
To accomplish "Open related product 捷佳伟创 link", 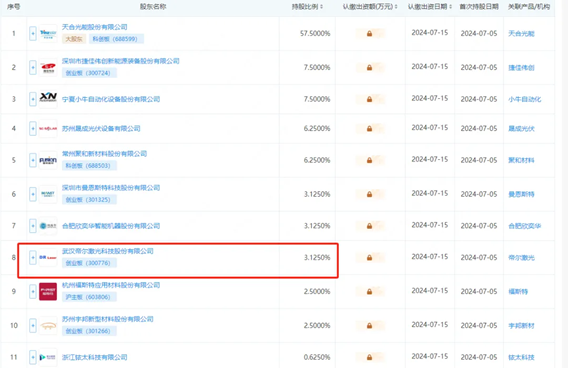I will pos(521,67).
